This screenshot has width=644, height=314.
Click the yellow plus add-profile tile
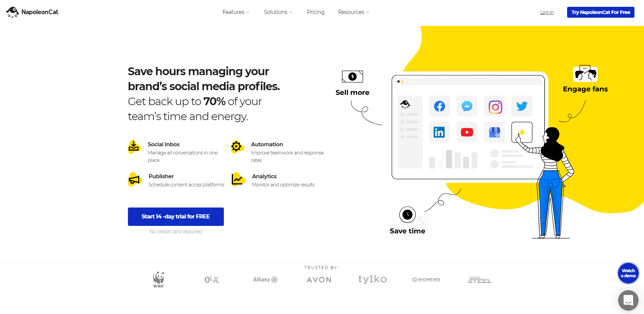(522, 132)
